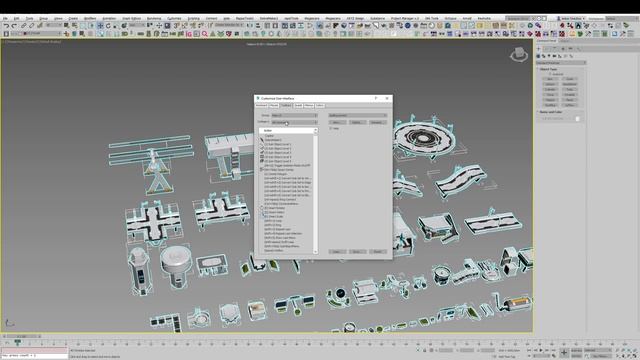The width and height of the screenshot is (640, 360).
Task: Toggle the Percent Snap button
Action: [193, 26]
